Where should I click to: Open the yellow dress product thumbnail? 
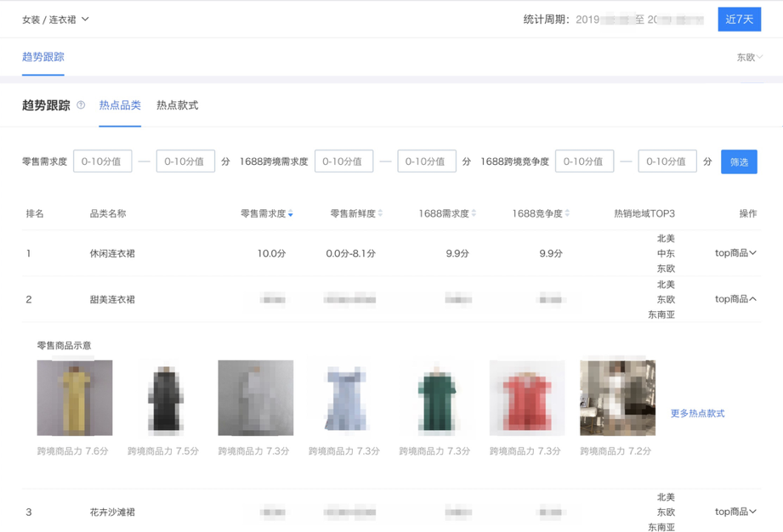pos(74,396)
